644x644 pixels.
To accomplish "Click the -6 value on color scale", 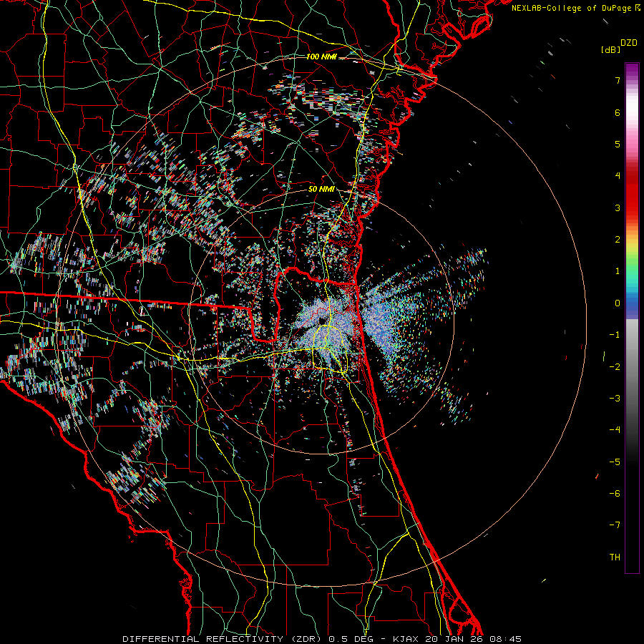I will (x=615, y=494).
